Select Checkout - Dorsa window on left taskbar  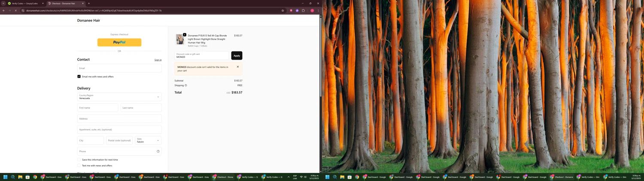[x=223, y=177]
